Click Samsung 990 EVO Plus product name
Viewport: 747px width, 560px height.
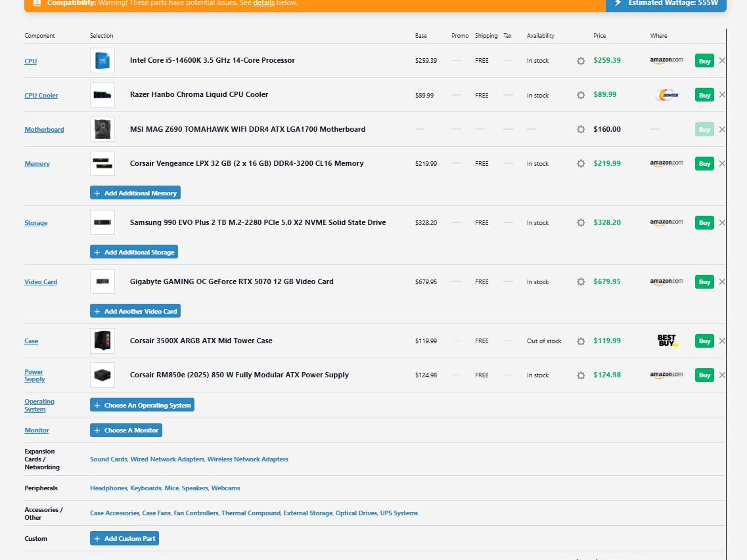click(x=258, y=222)
